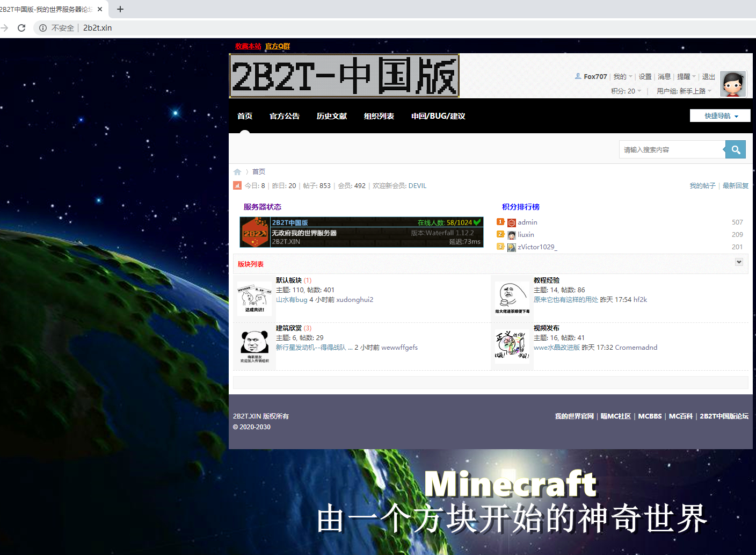Open 最新回复 link
This screenshot has width=756, height=555.
coord(736,186)
